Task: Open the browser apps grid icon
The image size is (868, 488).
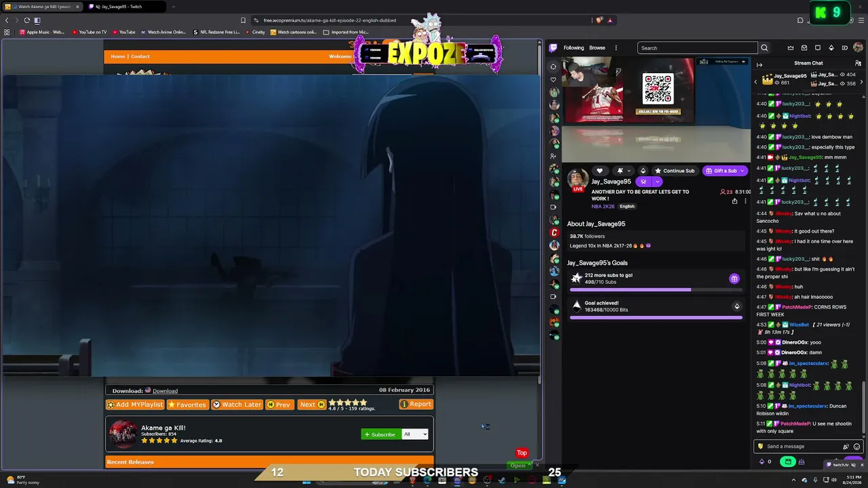Action: (7, 32)
